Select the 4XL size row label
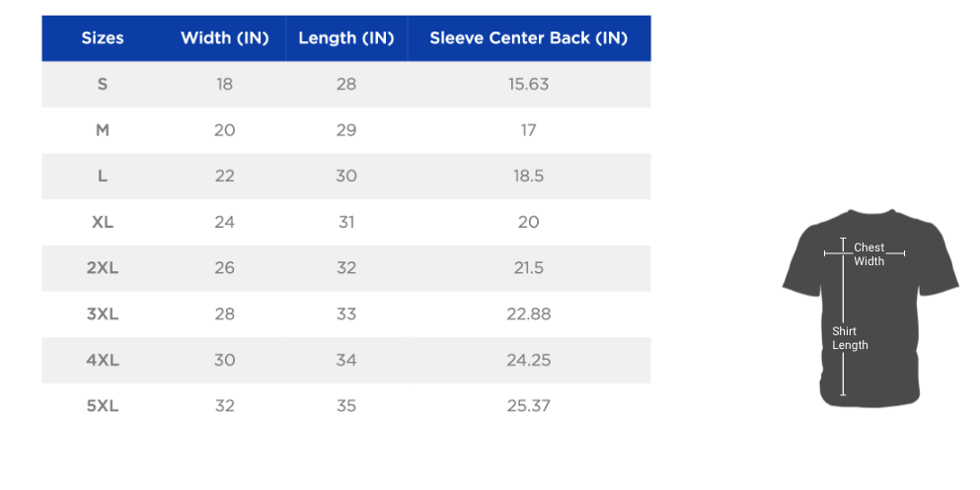980x490 pixels. tap(103, 360)
